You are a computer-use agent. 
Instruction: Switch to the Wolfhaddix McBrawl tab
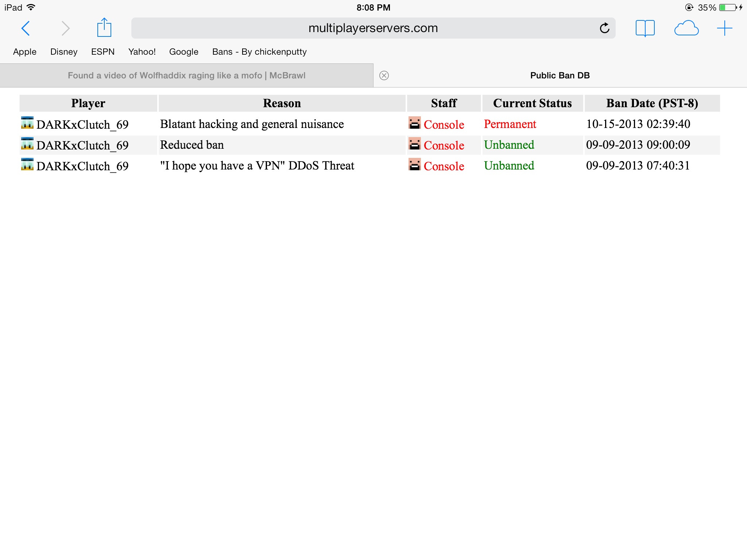click(x=186, y=75)
